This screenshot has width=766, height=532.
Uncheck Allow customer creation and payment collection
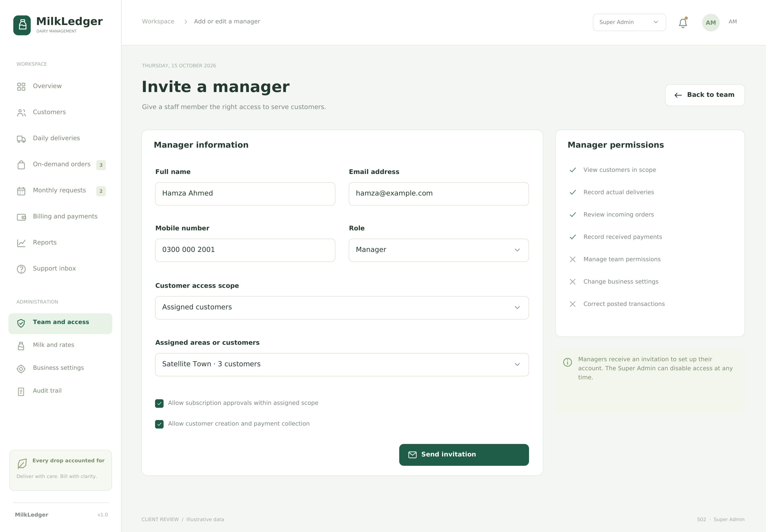tap(159, 424)
